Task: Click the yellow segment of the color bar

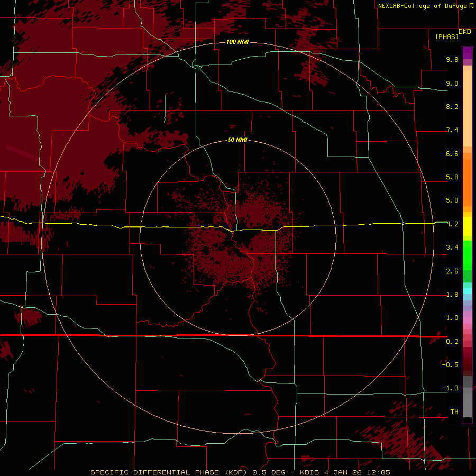Action: (467, 226)
